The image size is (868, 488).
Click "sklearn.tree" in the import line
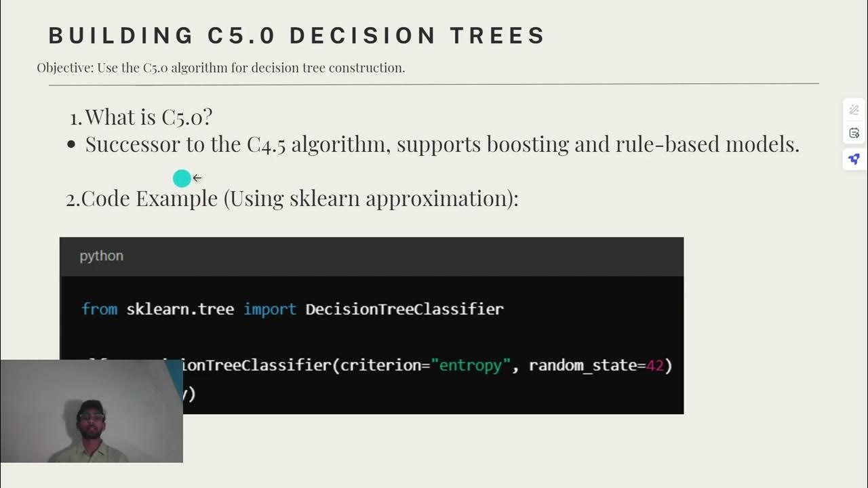[x=180, y=309]
